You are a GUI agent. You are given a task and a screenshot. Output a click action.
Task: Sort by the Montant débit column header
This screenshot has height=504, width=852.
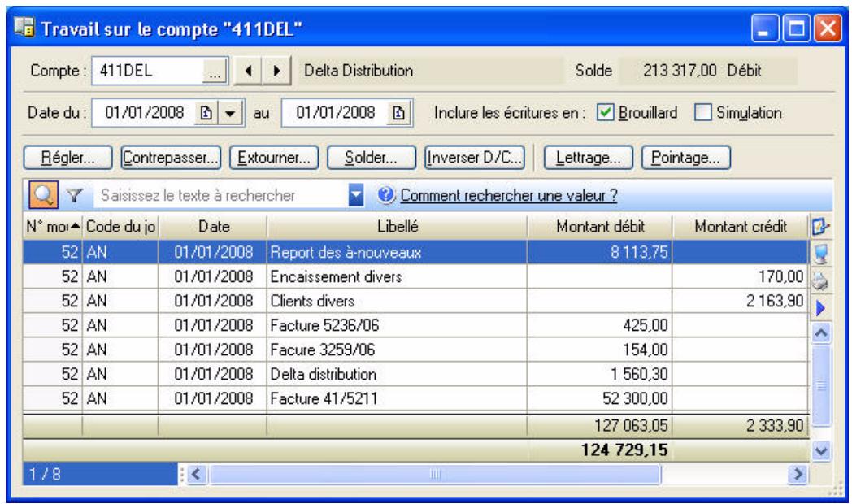point(600,227)
